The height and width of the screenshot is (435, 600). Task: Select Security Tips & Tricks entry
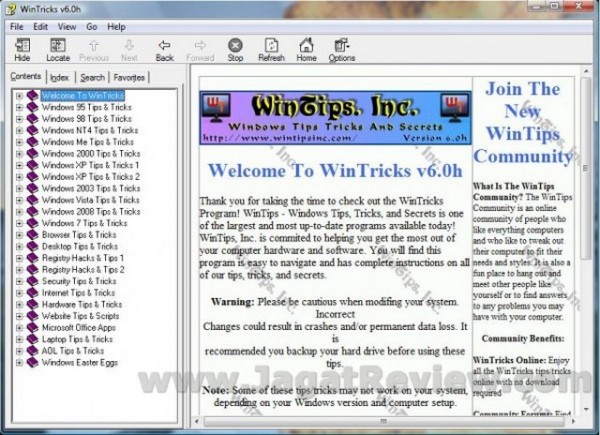pyautogui.click(x=79, y=281)
